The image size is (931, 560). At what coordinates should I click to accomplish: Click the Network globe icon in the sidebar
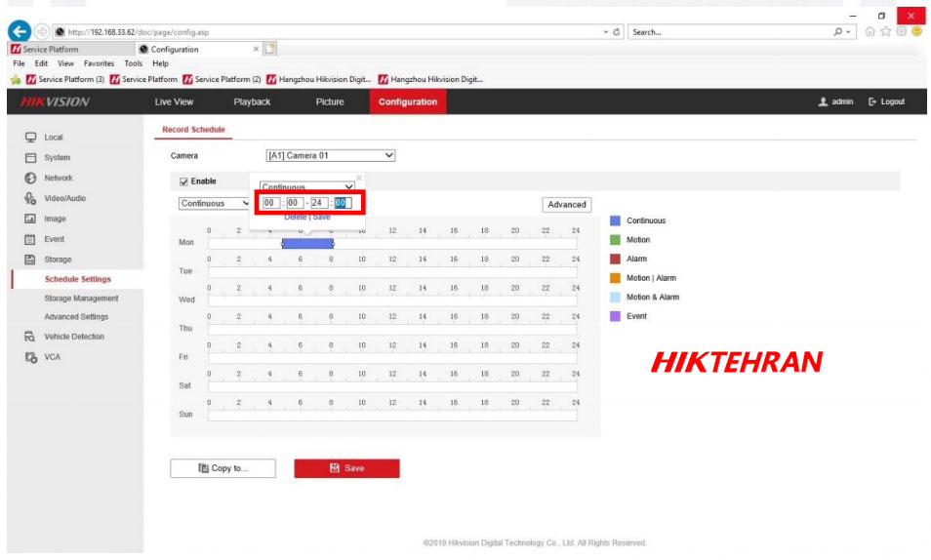(x=30, y=179)
